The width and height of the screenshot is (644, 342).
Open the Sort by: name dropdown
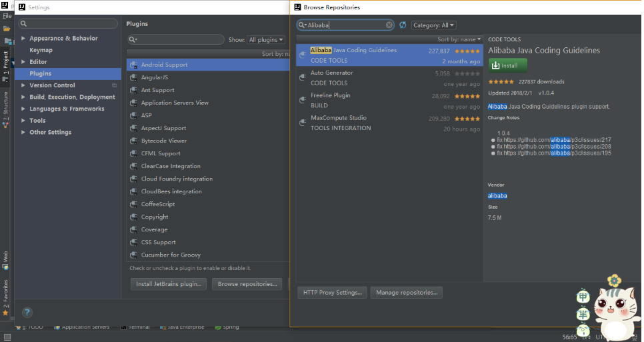(x=459, y=39)
